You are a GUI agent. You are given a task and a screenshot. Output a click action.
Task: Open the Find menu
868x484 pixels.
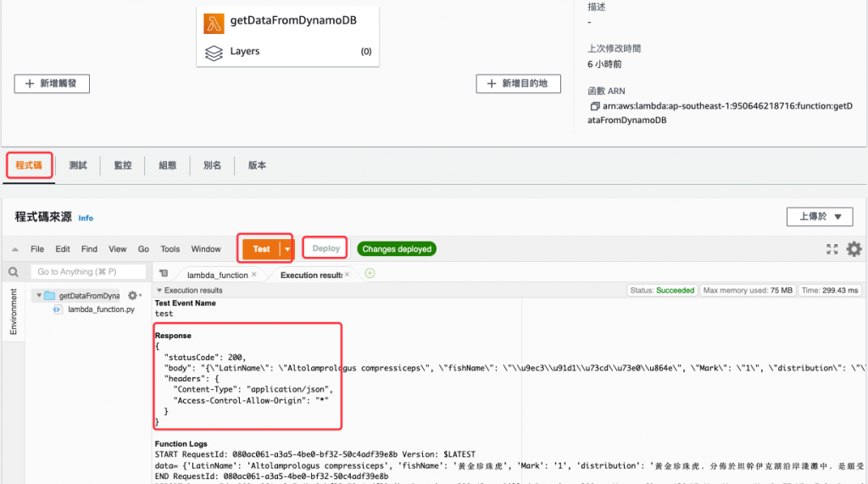89,249
